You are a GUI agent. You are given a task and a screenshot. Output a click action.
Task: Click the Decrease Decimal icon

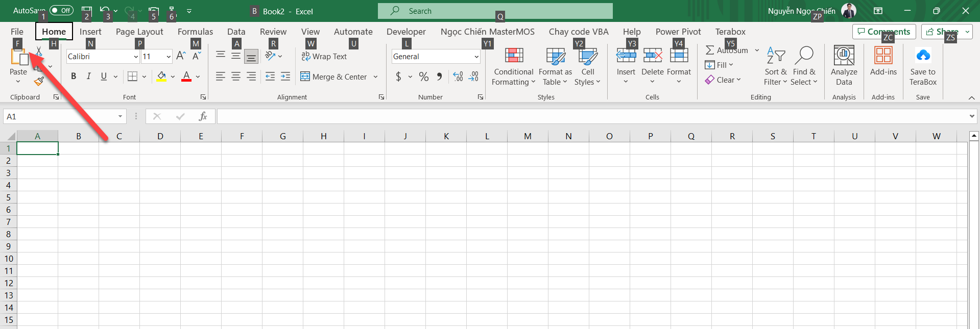click(473, 77)
